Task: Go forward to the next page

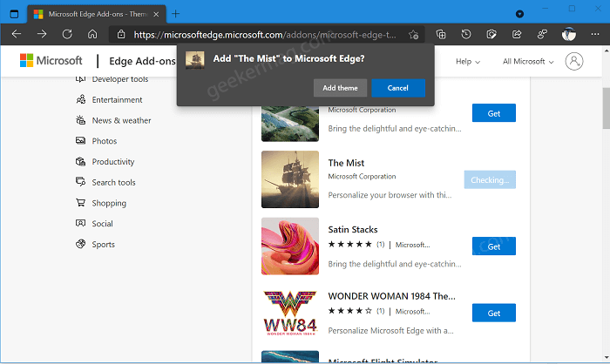Action: pos(42,34)
